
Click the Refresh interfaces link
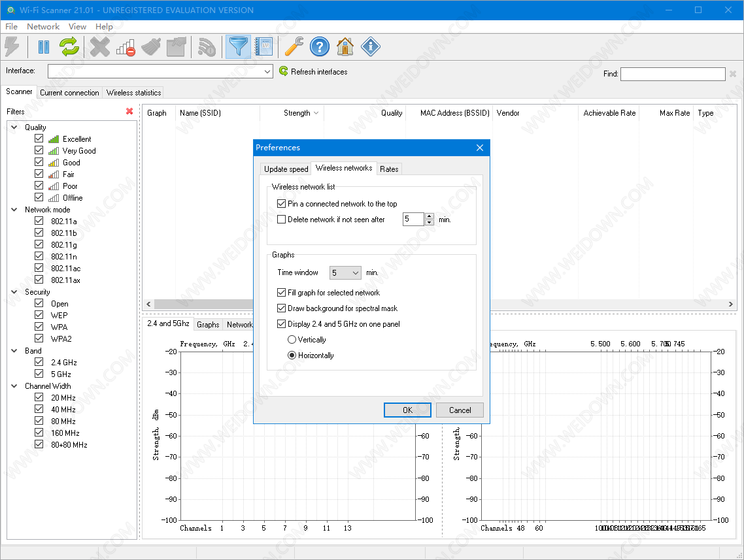tap(313, 72)
